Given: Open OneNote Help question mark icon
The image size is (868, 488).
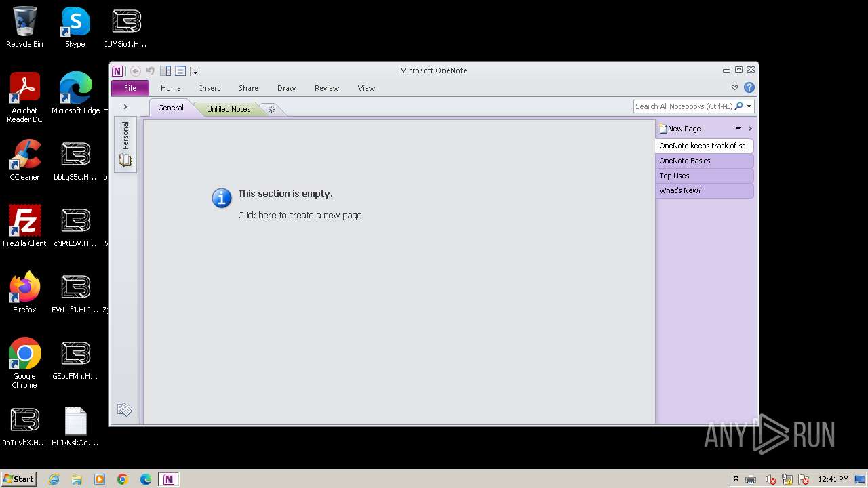Looking at the screenshot, I should [749, 87].
